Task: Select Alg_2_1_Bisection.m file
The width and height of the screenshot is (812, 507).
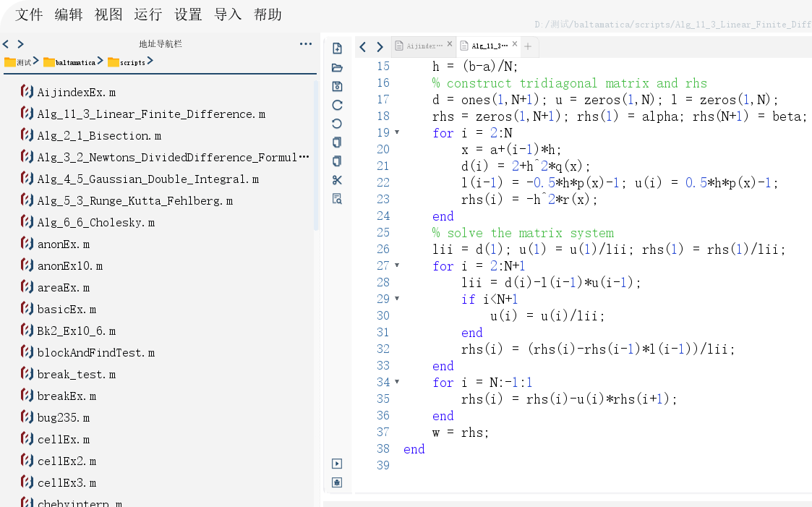Action: point(90,136)
